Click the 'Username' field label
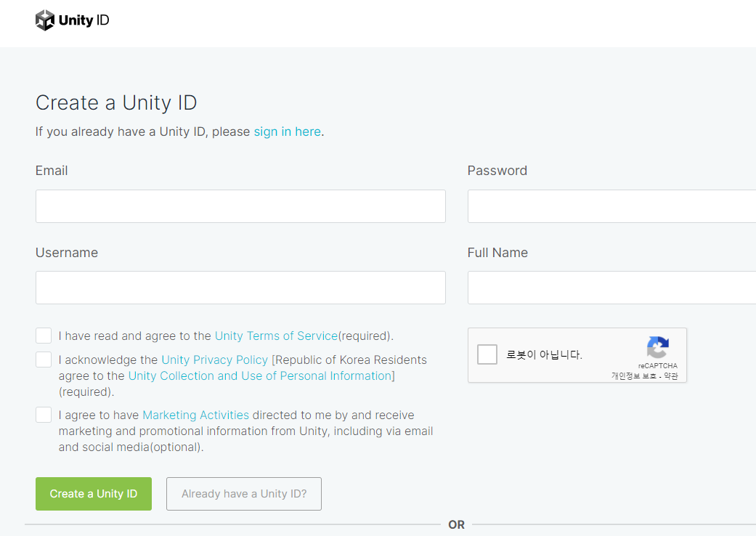Viewport: 756px width, 536px height. pyautogui.click(x=67, y=253)
